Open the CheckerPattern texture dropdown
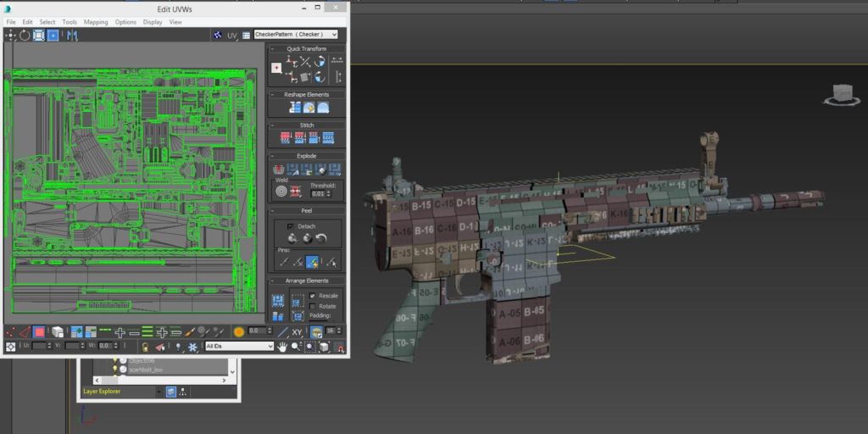This screenshot has height=434, width=868. [296, 34]
